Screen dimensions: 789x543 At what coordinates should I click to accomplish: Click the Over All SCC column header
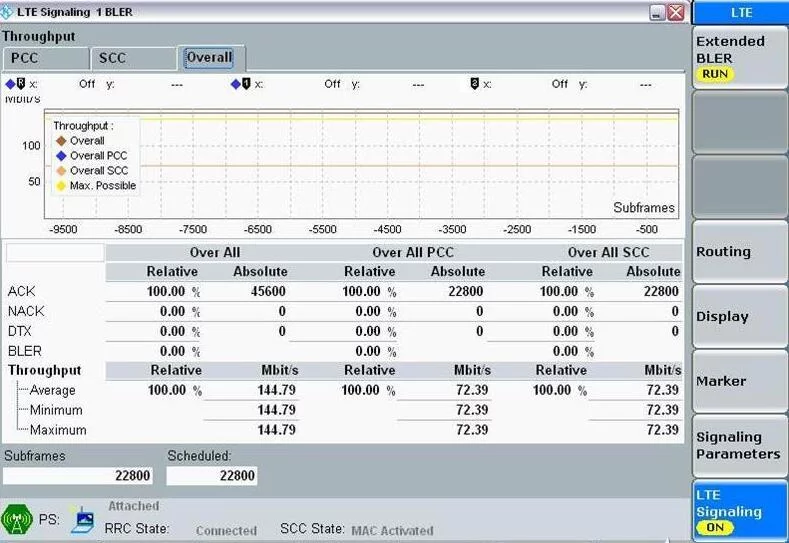(609, 253)
